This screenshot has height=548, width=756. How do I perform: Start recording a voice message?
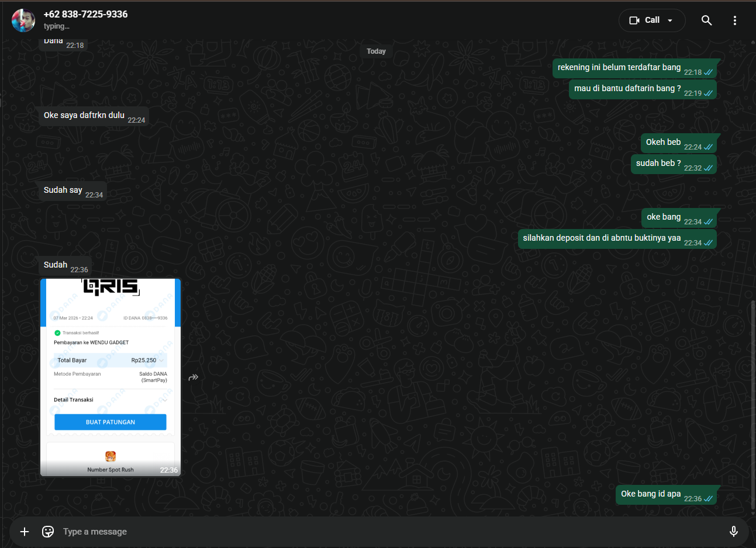coord(734,531)
